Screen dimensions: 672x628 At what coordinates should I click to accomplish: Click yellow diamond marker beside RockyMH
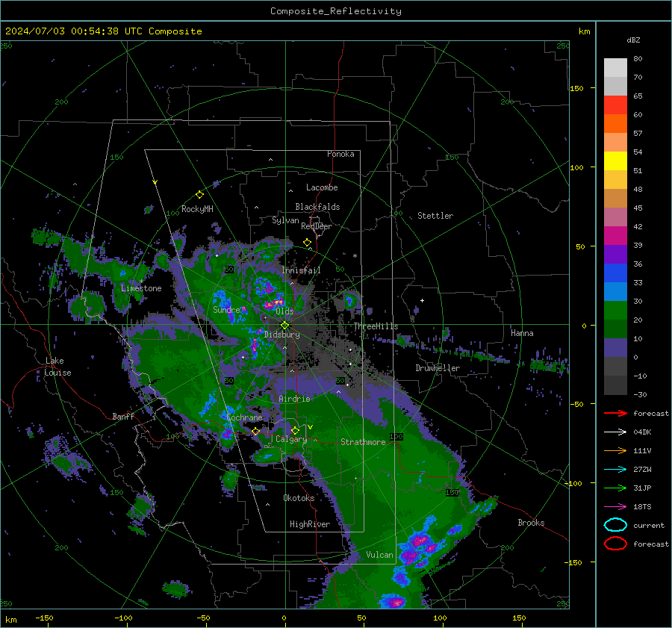coord(199,195)
